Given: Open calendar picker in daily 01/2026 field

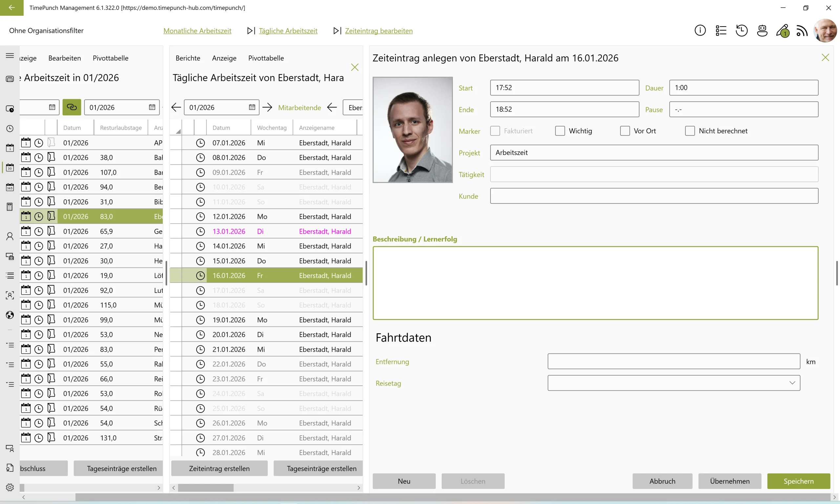Looking at the screenshot, I should pos(252,107).
